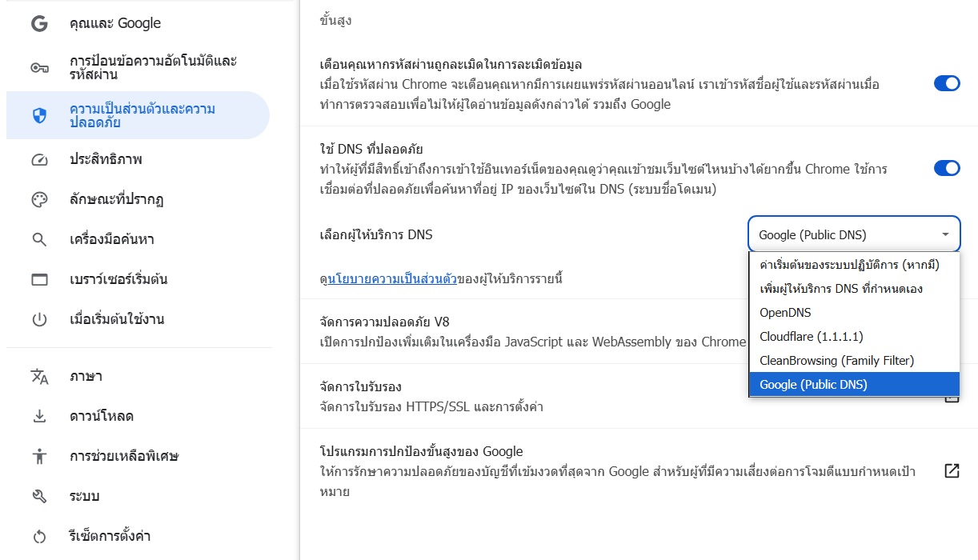The image size is (978, 560).
Task: Toggle off the secure DNS switch
Action: 947,168
